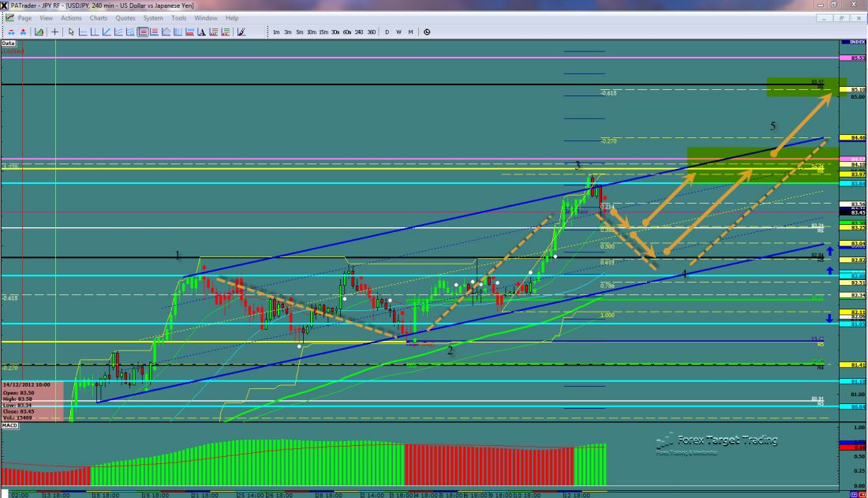
Task: Select the arrow pointer tool
Action: tap(71, 32)
